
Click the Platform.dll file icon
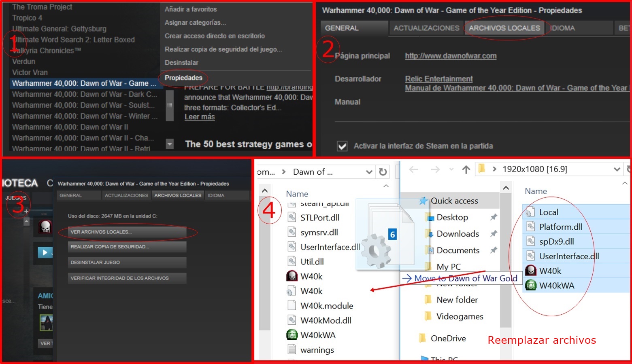pyautogui.click(x=530, y=227)
